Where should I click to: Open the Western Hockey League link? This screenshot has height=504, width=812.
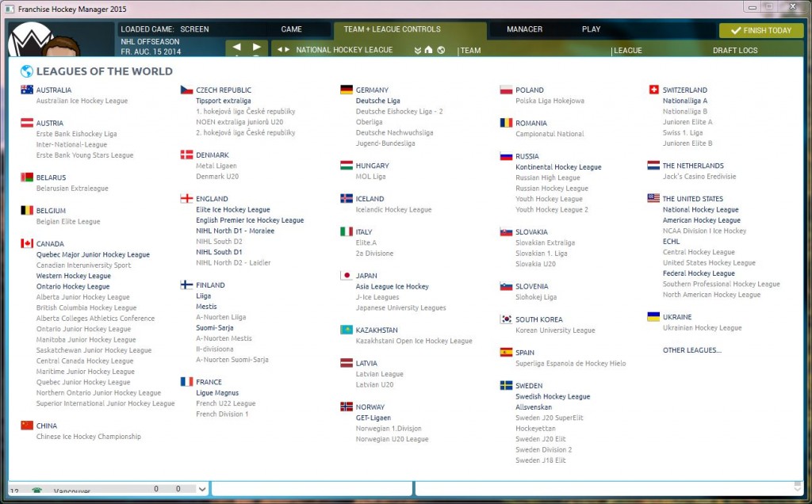point(73,276)
